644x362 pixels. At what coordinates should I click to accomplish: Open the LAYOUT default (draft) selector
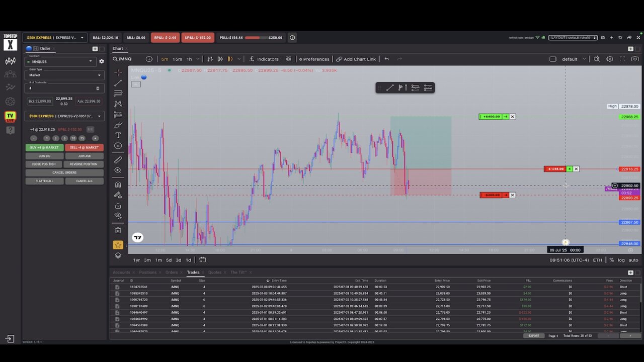tap(573, 38)
